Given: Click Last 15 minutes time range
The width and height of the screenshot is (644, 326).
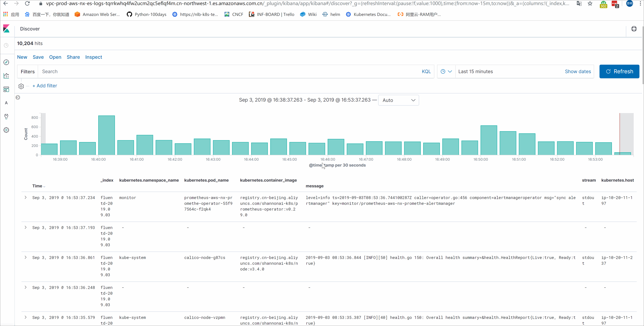Looking at the screenshot, I should tap(475, 71).
